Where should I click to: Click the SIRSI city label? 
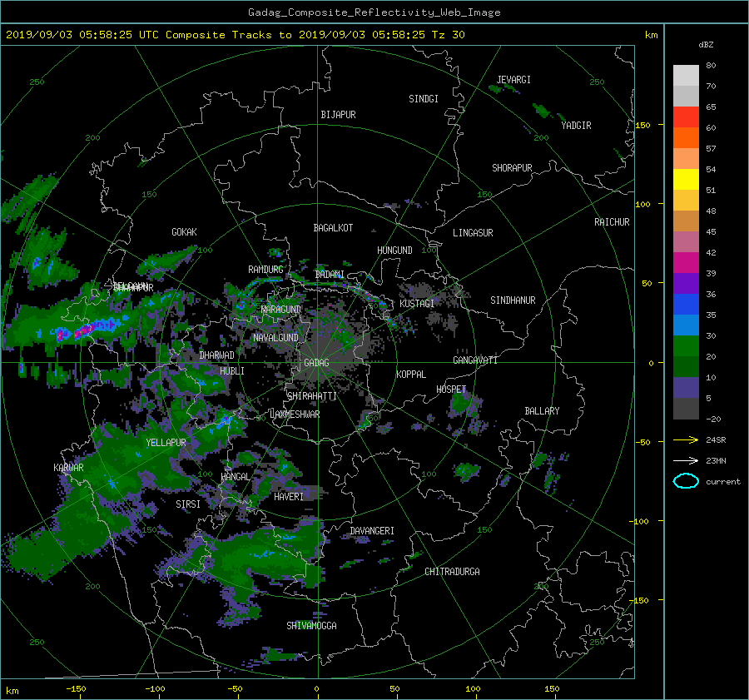[188, 504]
